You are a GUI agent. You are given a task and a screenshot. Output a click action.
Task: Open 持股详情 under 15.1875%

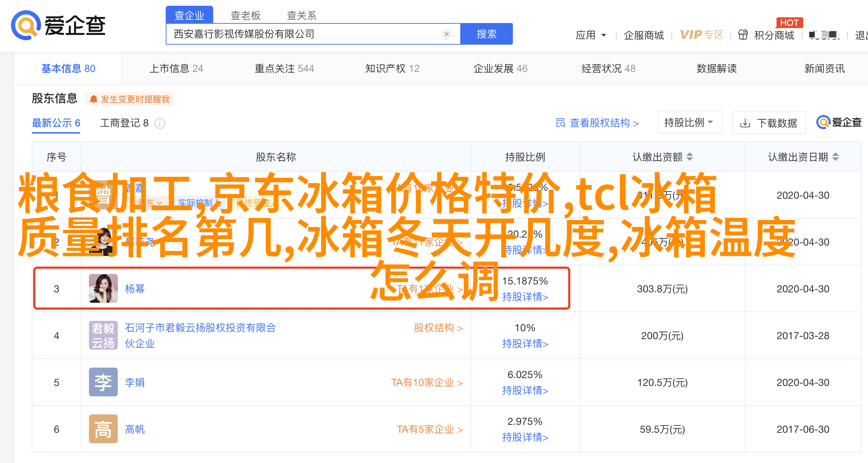(525, 297)
